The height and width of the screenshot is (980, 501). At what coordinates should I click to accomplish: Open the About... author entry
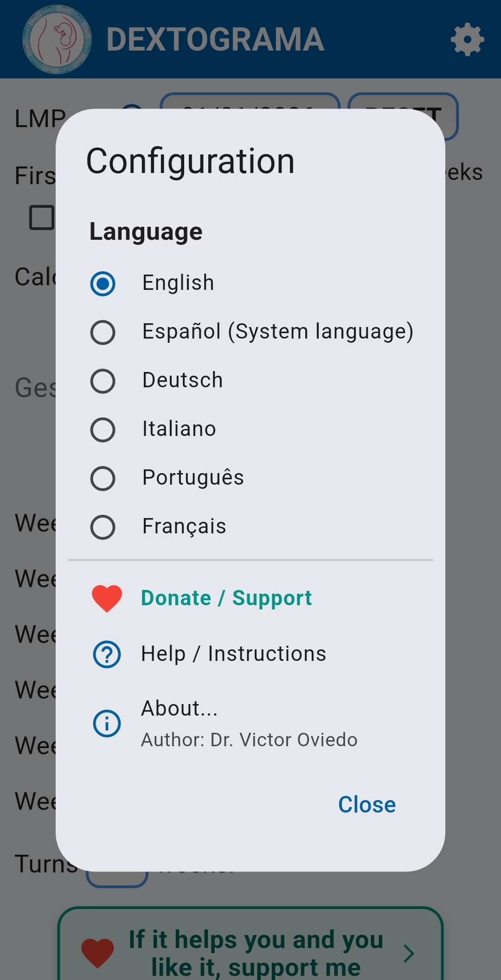pos(249,723)
